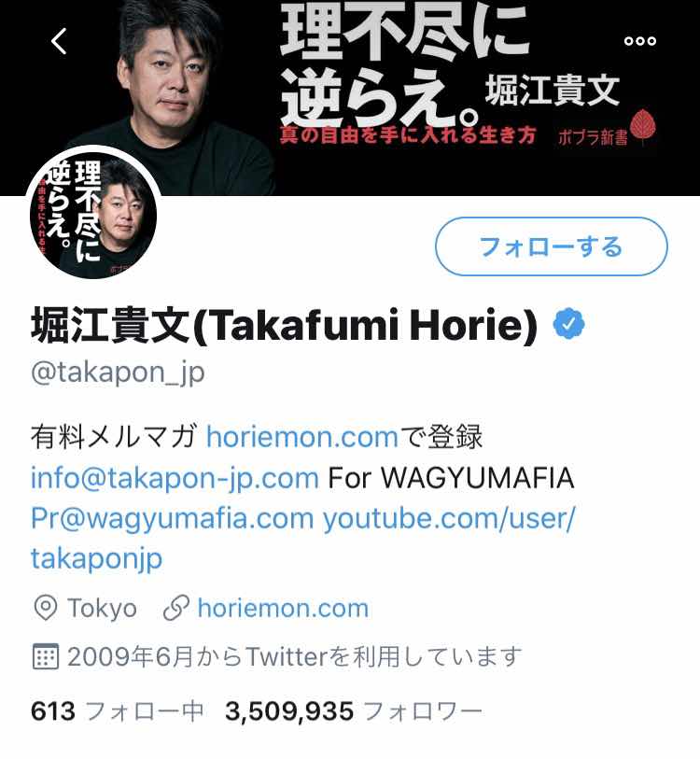Open youtube.com/user/takaponjp link
The image size is (700, 759).
tap(303, 539)
